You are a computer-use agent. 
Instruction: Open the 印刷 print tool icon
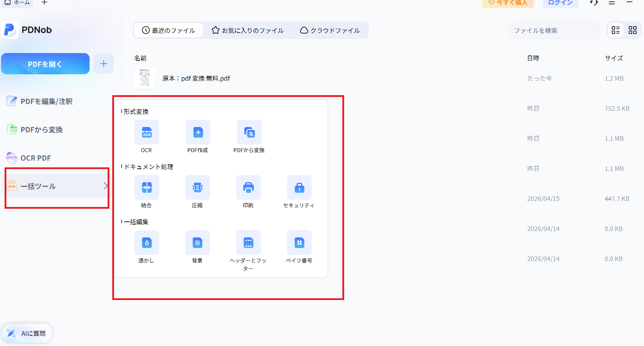[x=249, y=188]
